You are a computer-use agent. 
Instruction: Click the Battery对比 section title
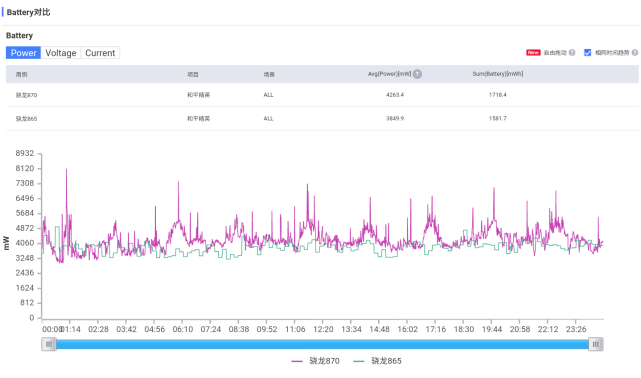point(28,12)
